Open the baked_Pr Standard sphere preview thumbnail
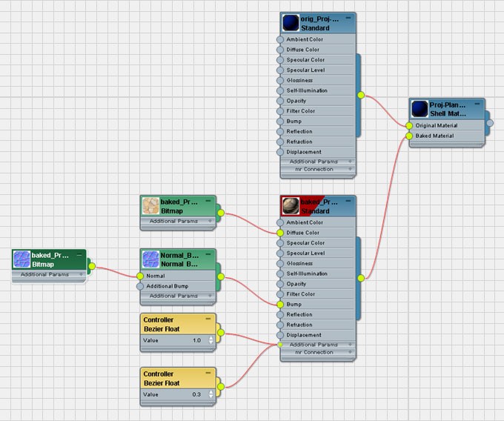 (291, 205)
